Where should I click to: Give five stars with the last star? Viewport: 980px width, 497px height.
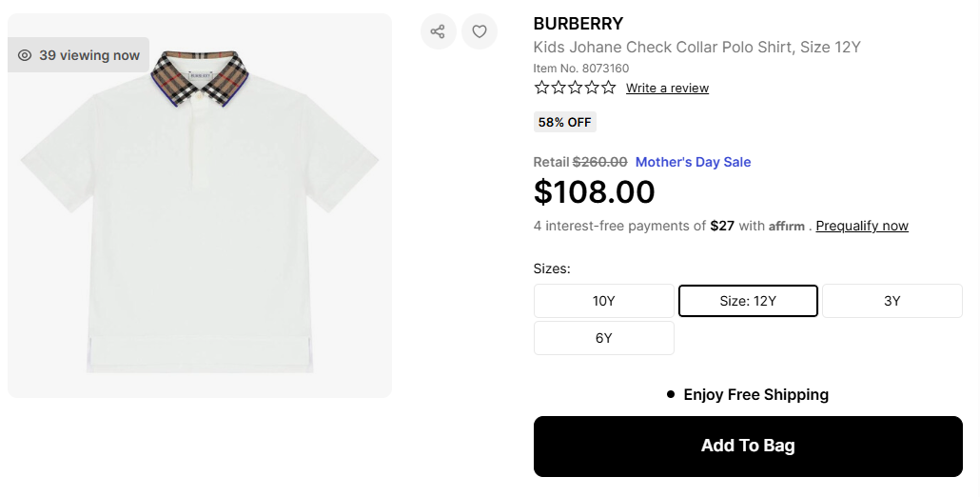[x=607, y=88]
